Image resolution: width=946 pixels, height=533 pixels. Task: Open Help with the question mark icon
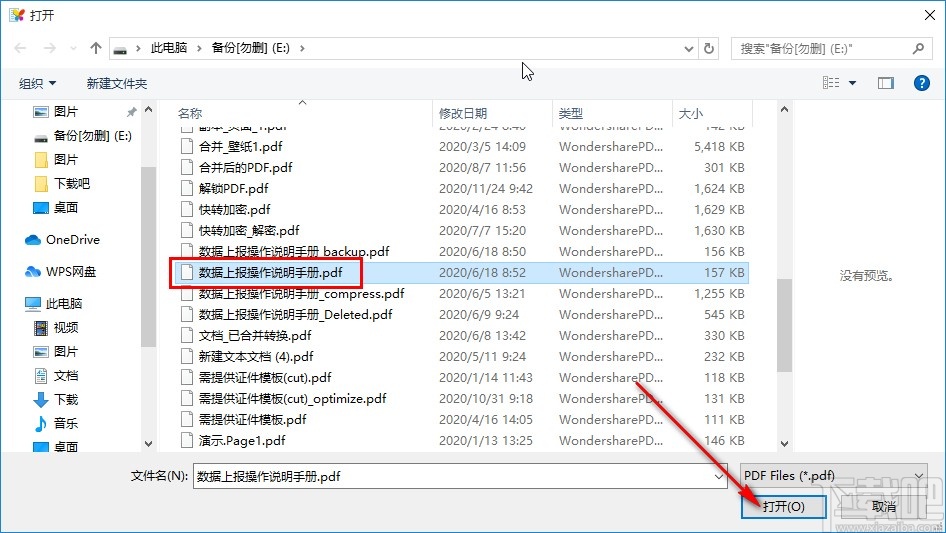pos(922,83)
